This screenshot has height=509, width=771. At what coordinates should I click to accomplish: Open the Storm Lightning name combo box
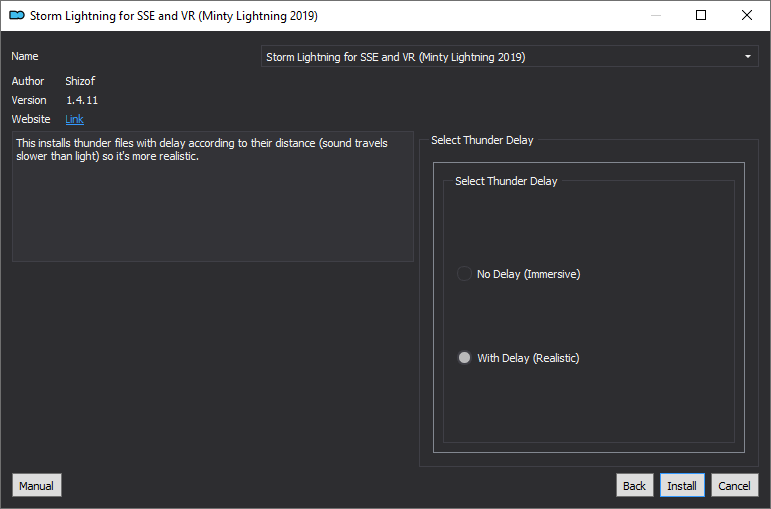pos(509,57)
